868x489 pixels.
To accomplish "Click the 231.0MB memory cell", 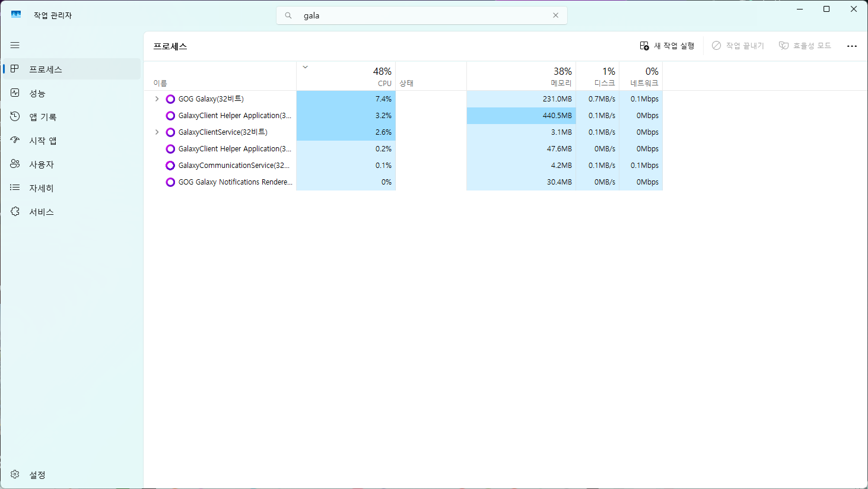I will 521,99.
